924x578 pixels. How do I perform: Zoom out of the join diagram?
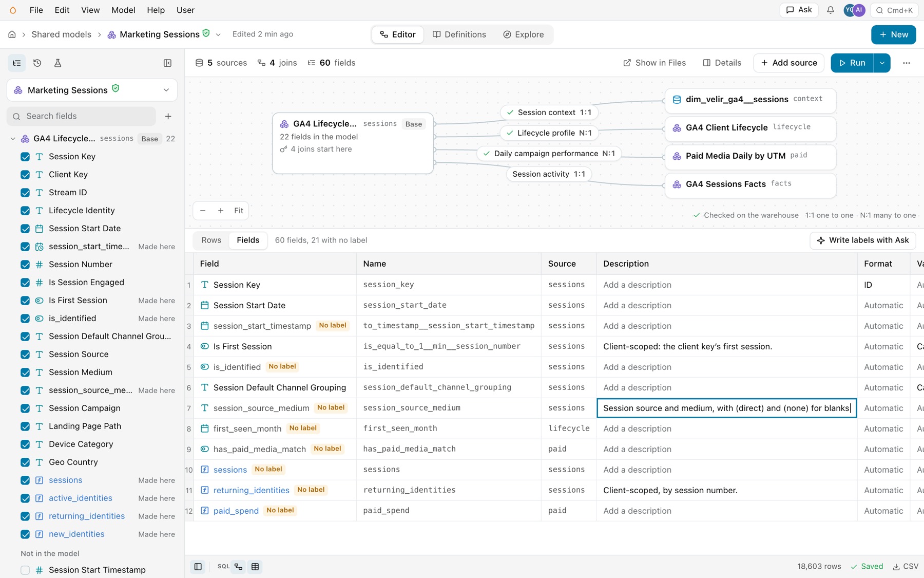tap(203, 211)
